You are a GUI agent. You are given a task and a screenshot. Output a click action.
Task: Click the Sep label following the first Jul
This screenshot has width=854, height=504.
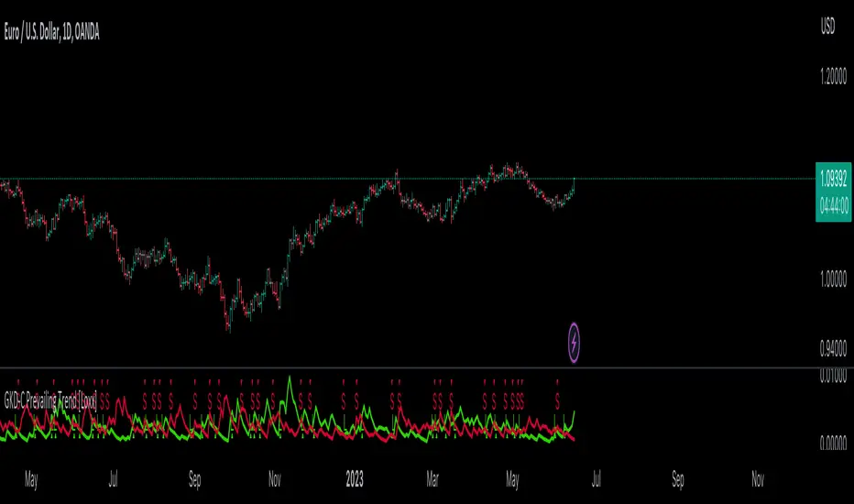[194, 479]
